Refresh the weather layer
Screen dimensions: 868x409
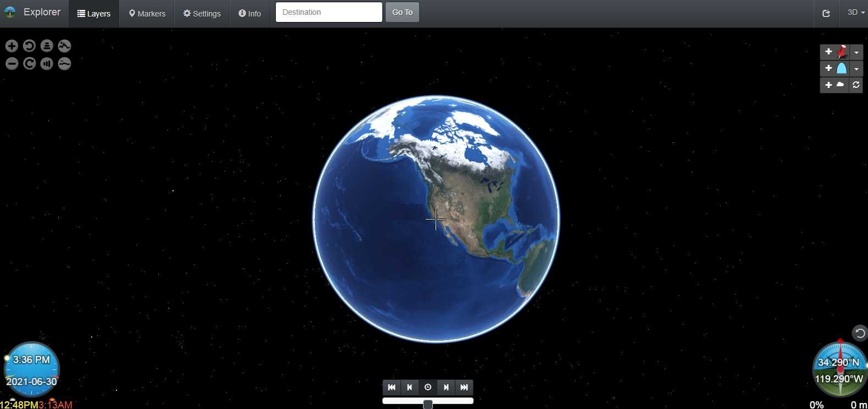pos(856,85)
